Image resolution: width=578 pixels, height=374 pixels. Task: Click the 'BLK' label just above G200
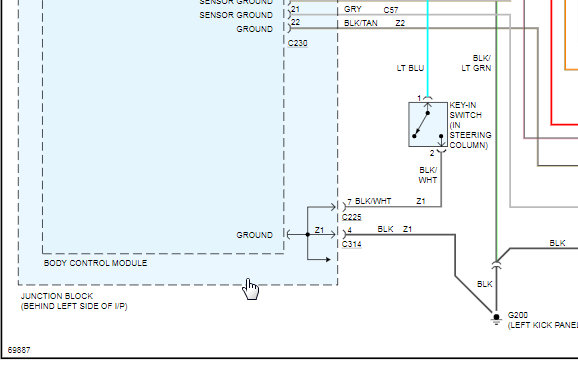tap(484, 284)
